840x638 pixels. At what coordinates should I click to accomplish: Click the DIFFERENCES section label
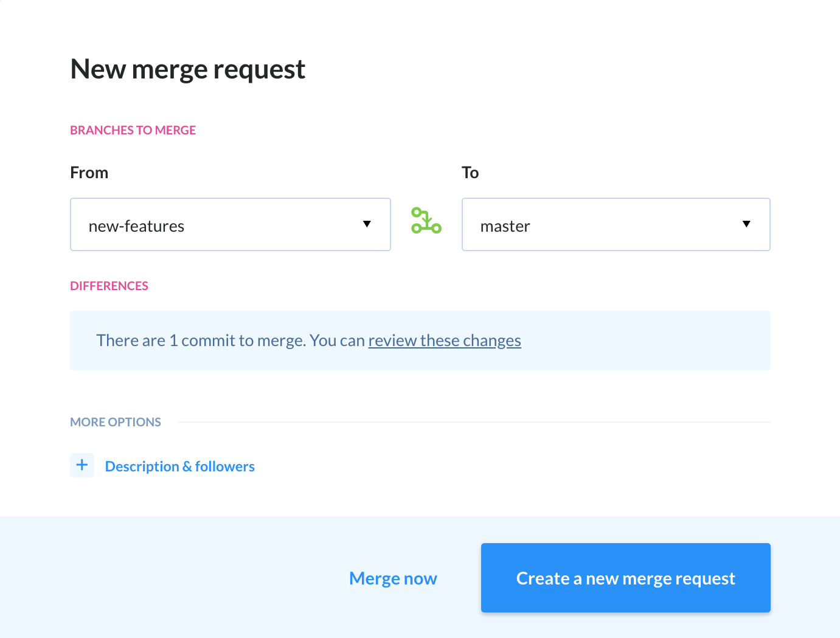coord(109,286)
